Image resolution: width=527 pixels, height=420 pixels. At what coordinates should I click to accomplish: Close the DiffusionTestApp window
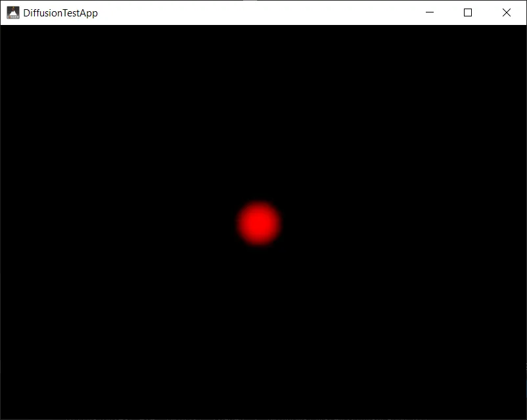[507, 12]
